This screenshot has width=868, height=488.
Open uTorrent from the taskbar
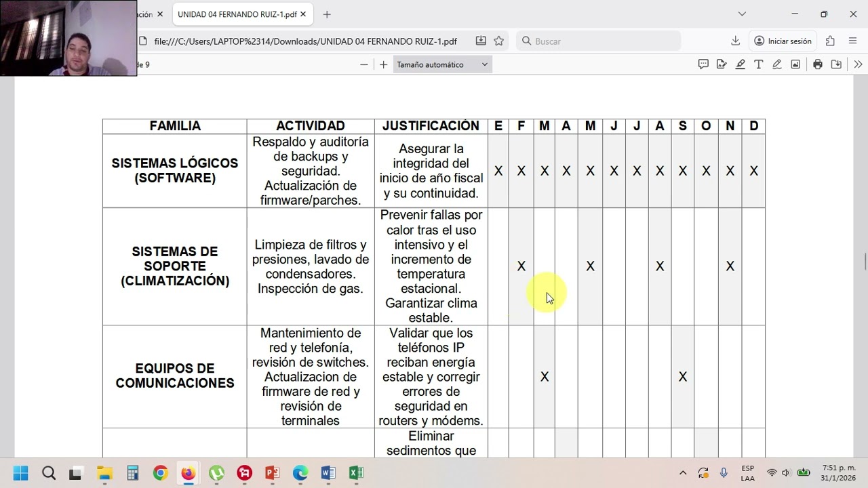point(216,472)
